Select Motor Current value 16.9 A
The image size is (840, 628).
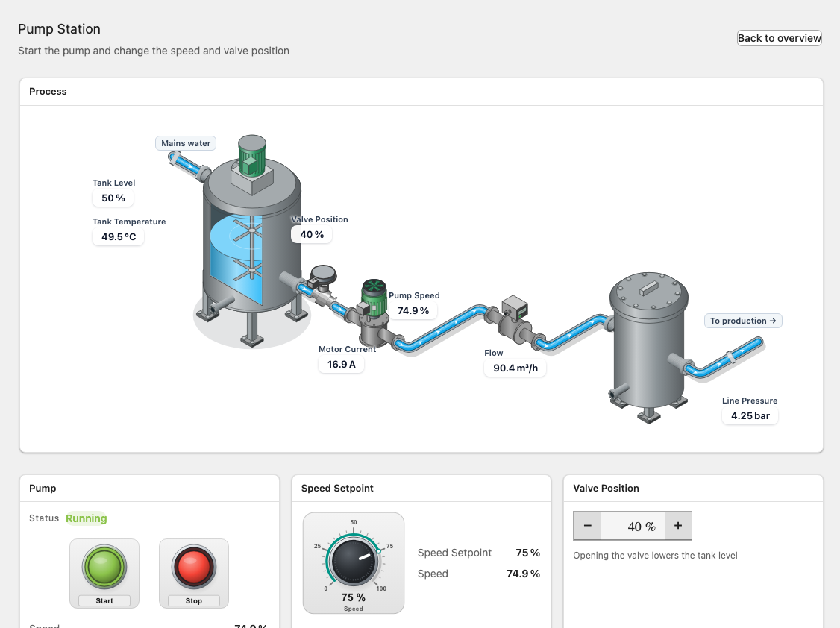pyautogui.click(x=341, y=364)
